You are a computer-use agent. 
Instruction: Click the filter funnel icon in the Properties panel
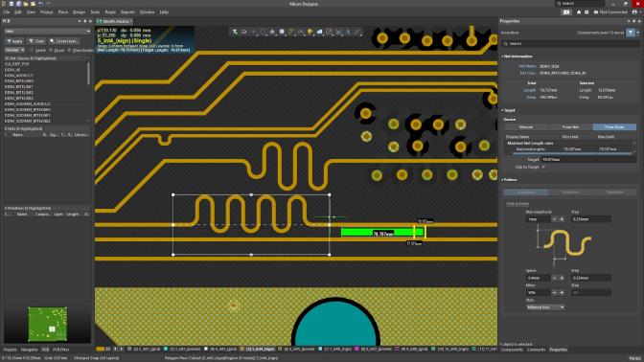click(631, 33)
